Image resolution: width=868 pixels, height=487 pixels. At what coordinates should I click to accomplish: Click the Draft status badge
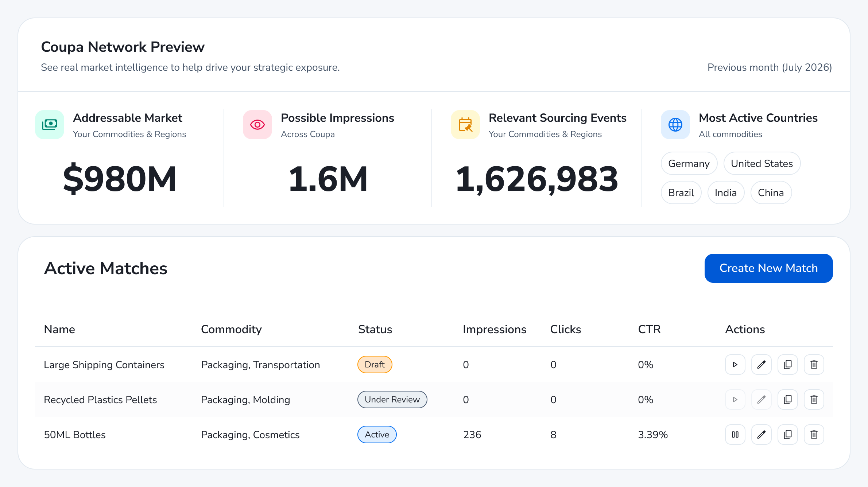pos(375,365)
